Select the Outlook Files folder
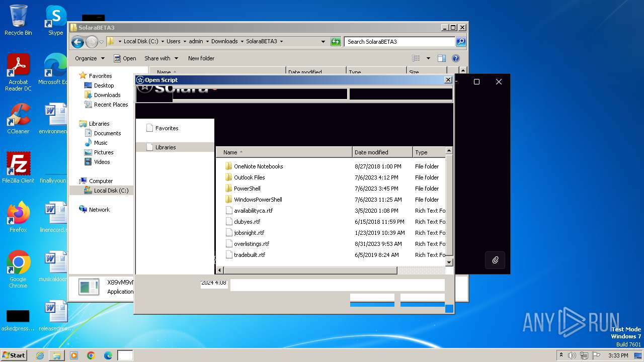 (x=249, y=177)
